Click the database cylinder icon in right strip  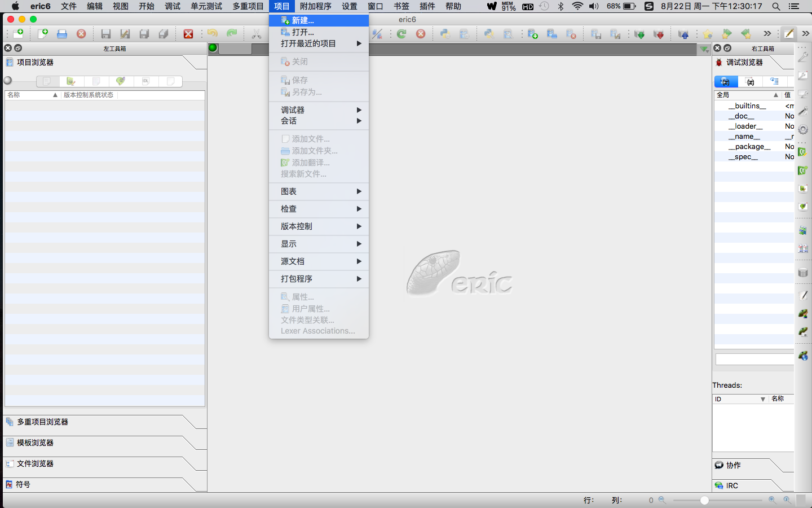pyautogui.click(x=803, y=273)
